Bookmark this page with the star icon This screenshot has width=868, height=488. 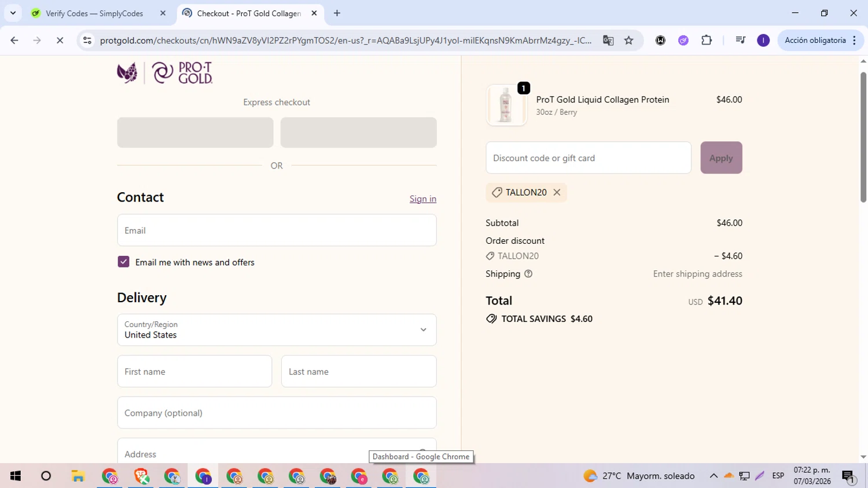point(629,41)
